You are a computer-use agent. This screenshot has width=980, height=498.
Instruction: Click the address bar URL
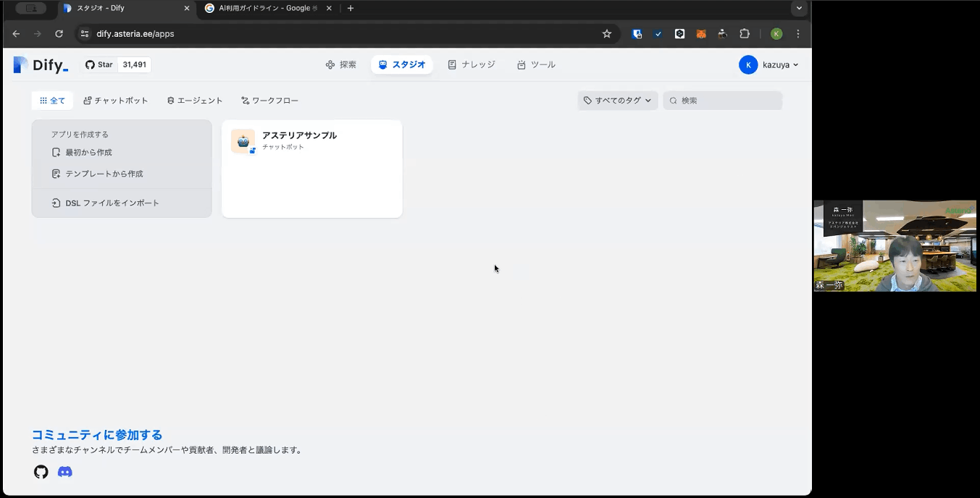pos(135,34)
